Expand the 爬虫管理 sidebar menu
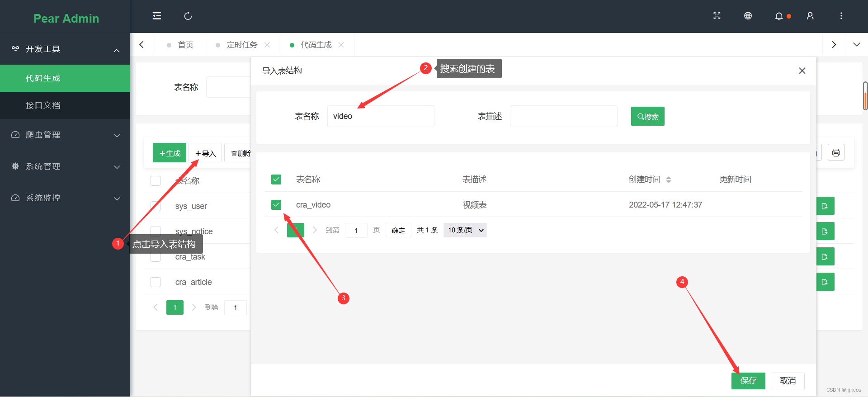Viewport: 868px width, 397px height. click(65, 135)
